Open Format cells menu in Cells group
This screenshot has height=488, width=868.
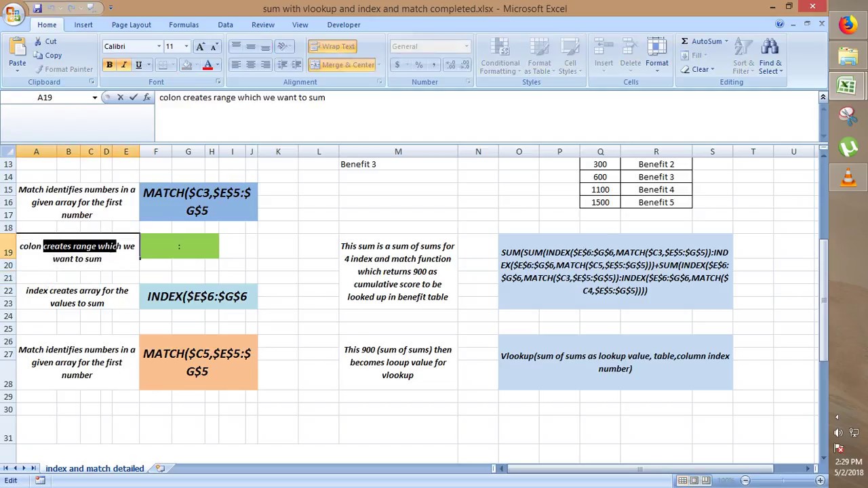656,56
